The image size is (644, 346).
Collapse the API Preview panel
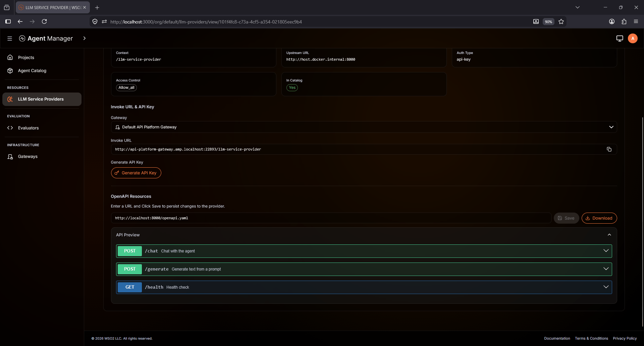(x=609, y=235)
